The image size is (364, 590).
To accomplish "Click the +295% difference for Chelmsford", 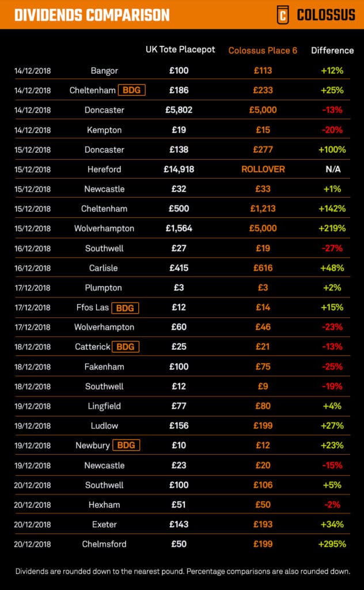I will click(x=332, y=544).
